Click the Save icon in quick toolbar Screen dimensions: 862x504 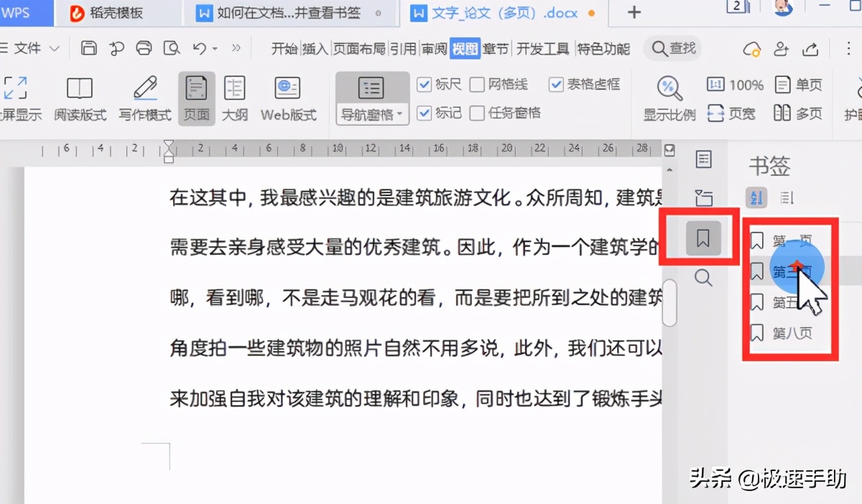coord(89,48)
